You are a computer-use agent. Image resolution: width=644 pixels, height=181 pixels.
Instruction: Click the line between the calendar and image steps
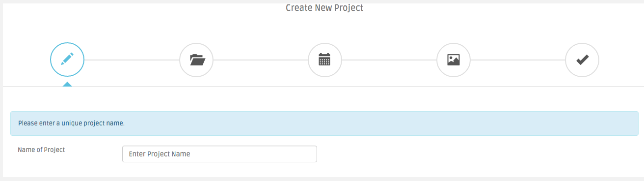coord(389,60)
